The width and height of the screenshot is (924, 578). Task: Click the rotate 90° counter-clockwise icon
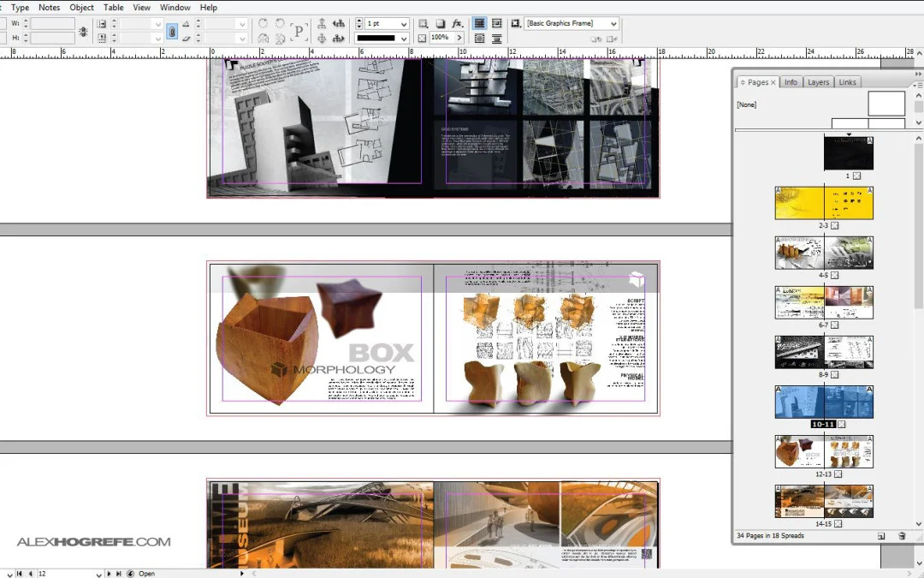pos(280,23)
